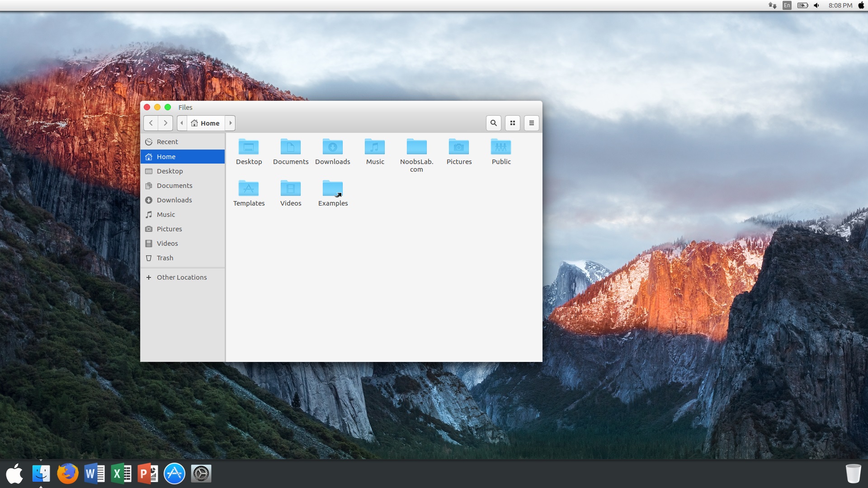Open the Trash from the dock
The image size is (868, 488).
pyautogui.click(x=853, y=473)
